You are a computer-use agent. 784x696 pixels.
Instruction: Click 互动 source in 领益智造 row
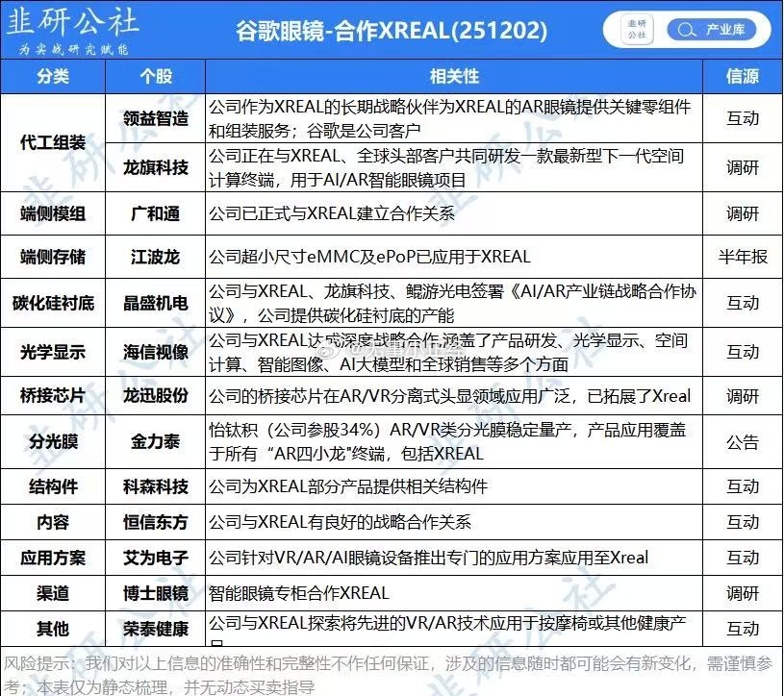coord(743,118)
